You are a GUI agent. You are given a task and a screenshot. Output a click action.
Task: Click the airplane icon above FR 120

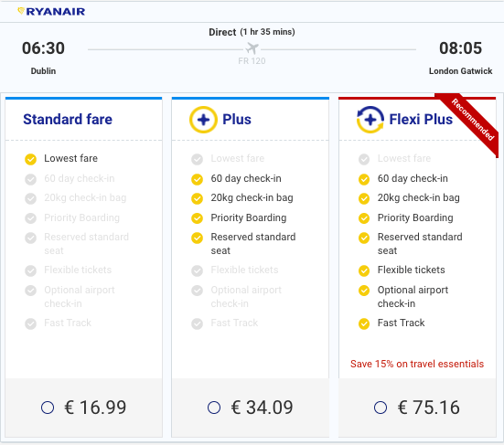(252, 48)
